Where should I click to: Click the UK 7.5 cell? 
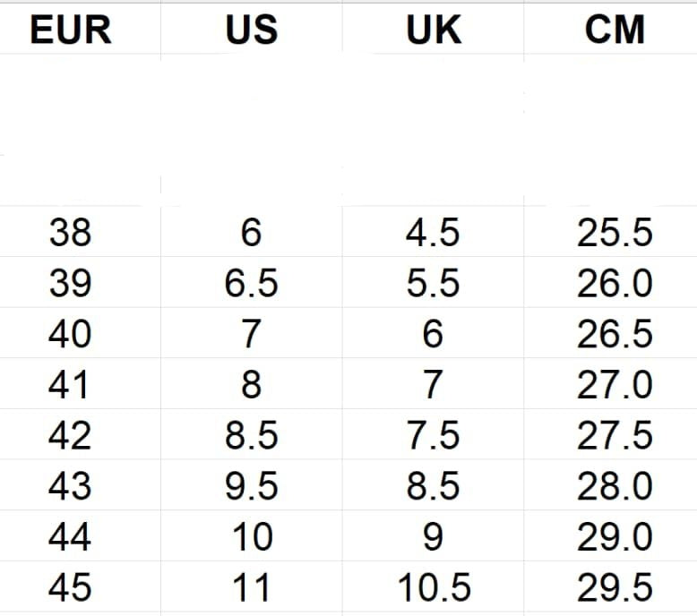pyautogui.click(x=433, y=434)
